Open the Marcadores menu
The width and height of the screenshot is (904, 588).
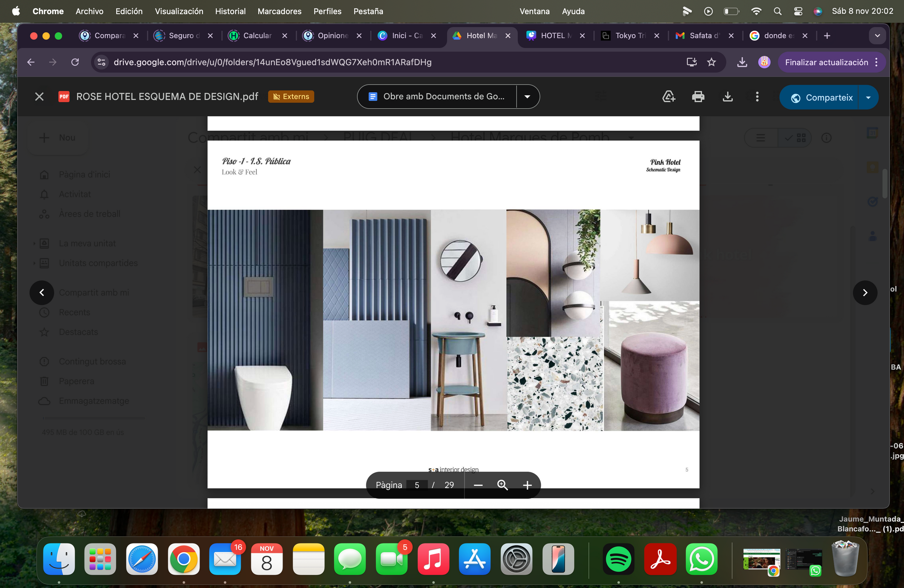[279, 11]
